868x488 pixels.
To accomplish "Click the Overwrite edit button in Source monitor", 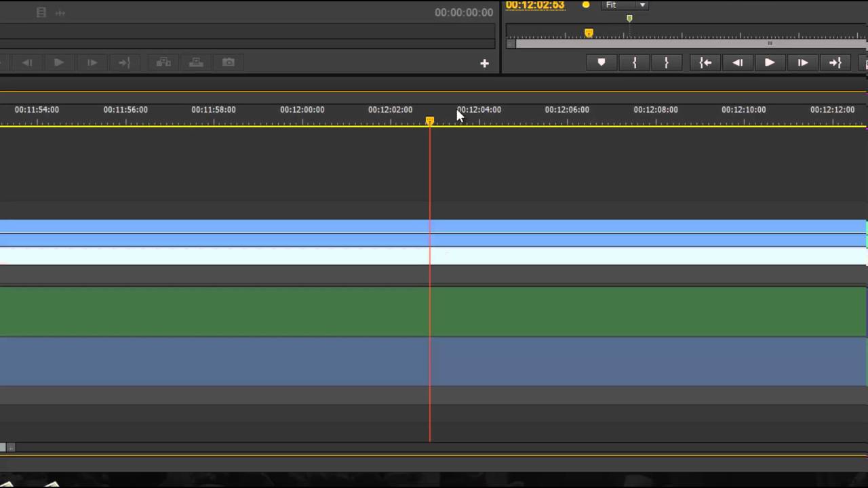I will pos(196,62).
